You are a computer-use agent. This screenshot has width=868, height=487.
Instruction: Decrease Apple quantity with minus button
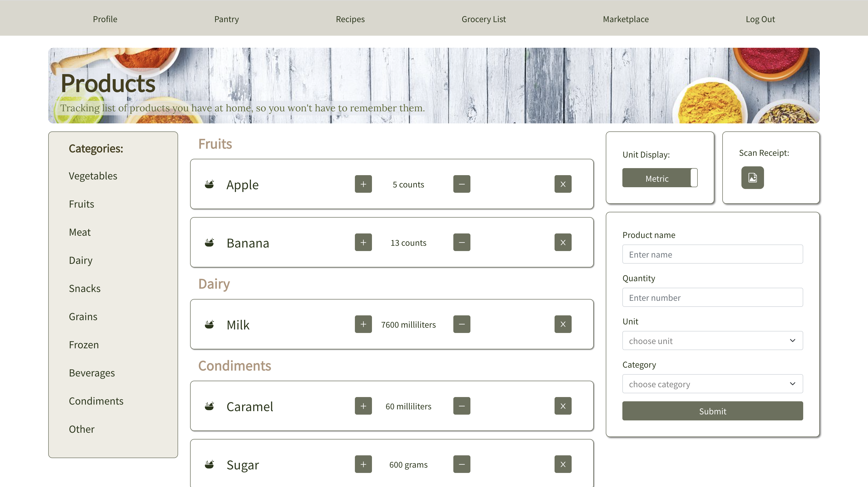tap(462, 184)
